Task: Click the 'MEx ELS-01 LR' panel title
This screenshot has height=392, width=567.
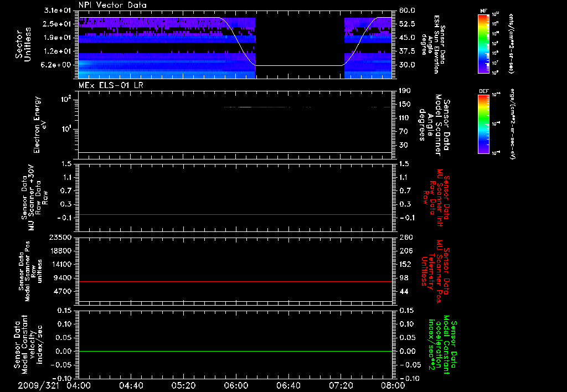Action: click(x=111, y=85)
